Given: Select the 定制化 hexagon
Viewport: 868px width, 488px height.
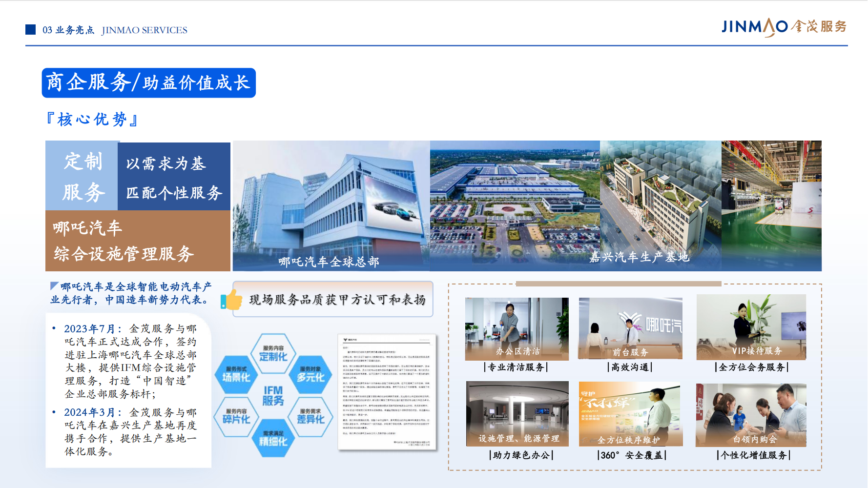Looking at the screenshot, I should (x=273, y=353).
